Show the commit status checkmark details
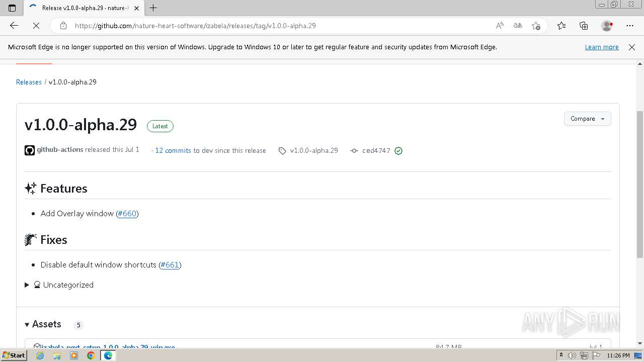The width and height of the screenshot is (644, 362). [398, 150]
